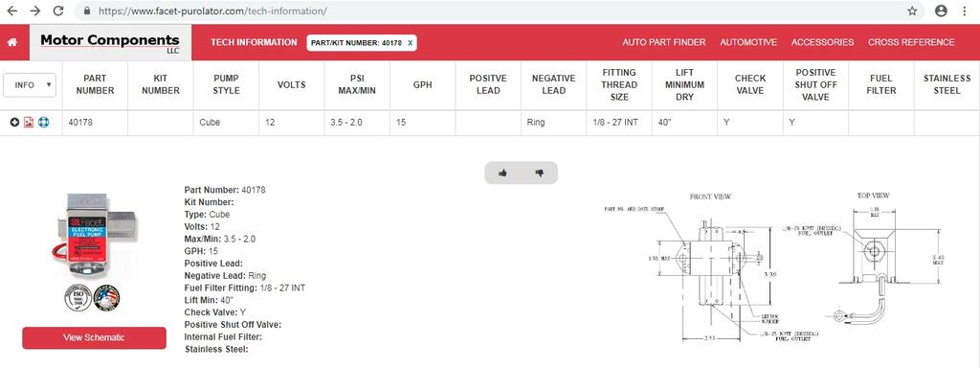Viewport: 980px width, 368px height.
Task: Open the browser three-dot menu
Action: [965, 11]
